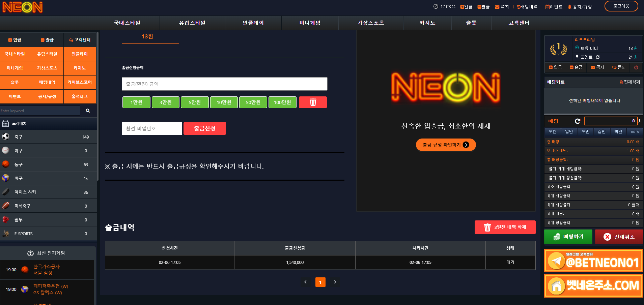The width and height of the screenshot is (644, 305).
Task: Click the withdrawal amount input field
Action: click(x=224, y=84)
